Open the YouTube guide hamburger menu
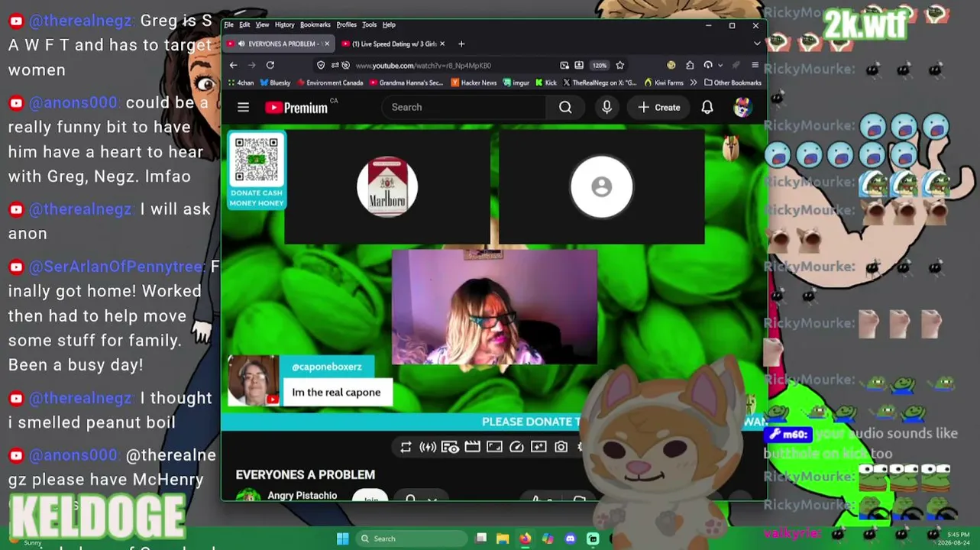The image size is (980, 550). click(243, 108)
